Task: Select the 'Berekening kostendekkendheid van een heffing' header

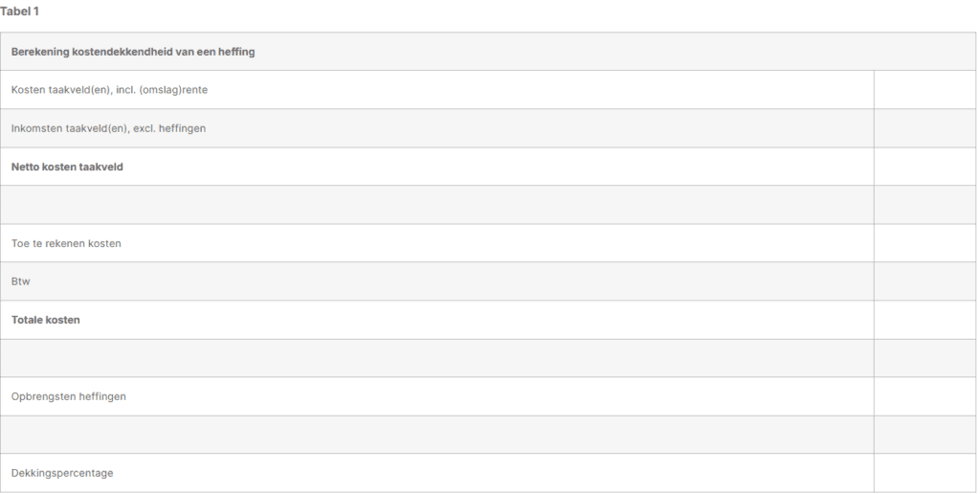Action: (x=132, y=52)
